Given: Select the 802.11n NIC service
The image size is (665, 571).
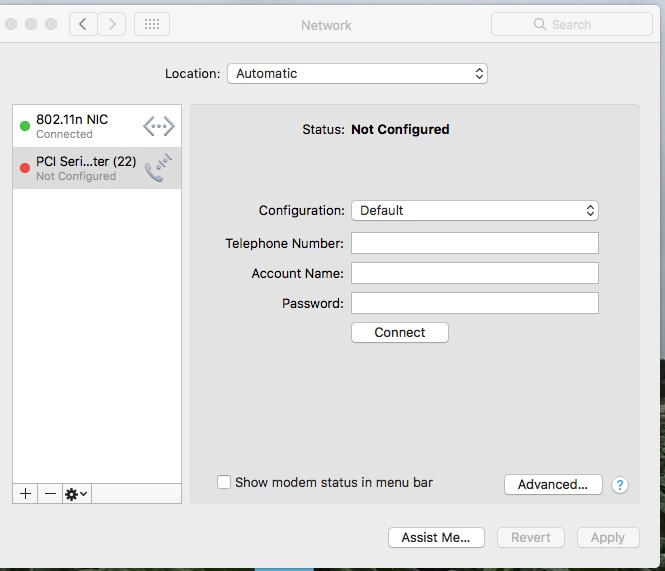Looking at the screenshot, I should (80, 126).
